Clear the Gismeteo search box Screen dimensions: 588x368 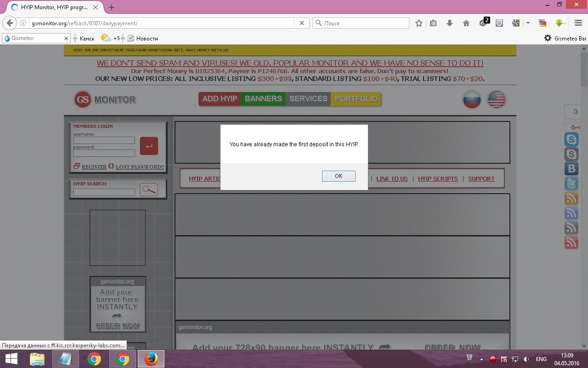pyautogui.click(x=66, y=38)
